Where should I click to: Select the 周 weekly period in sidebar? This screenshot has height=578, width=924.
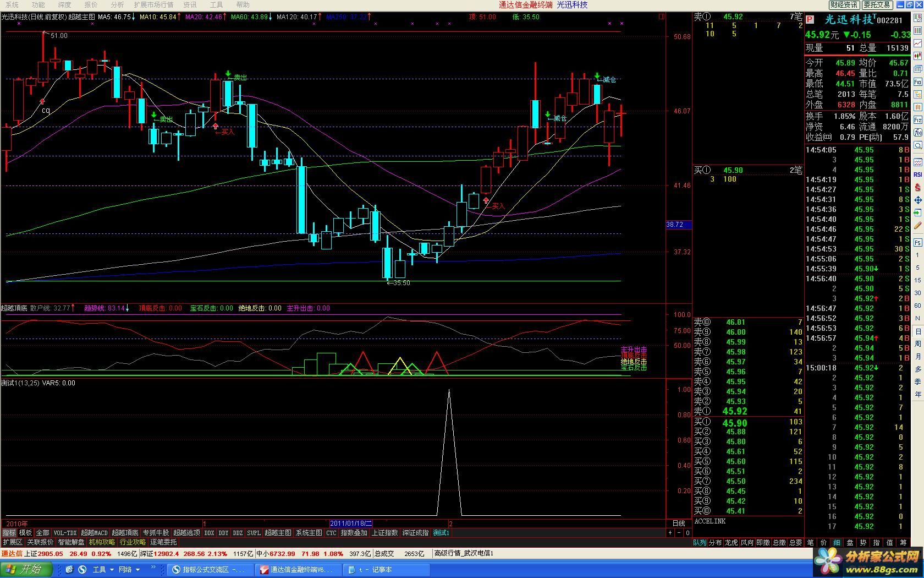tap(918, 343)
